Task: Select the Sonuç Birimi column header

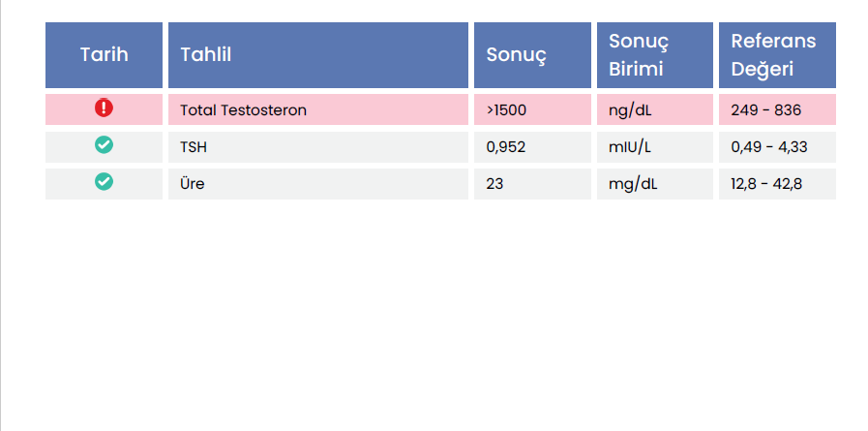Action: point(639,55)
